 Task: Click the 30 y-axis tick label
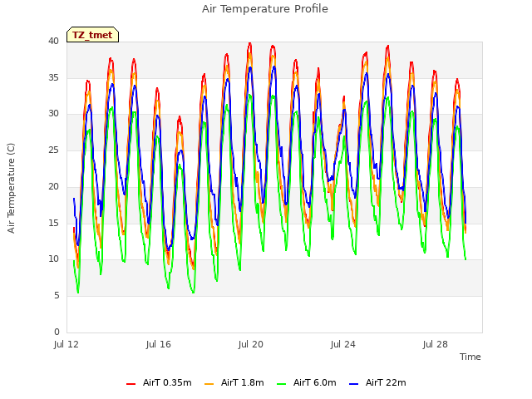(x=53, y=114)
